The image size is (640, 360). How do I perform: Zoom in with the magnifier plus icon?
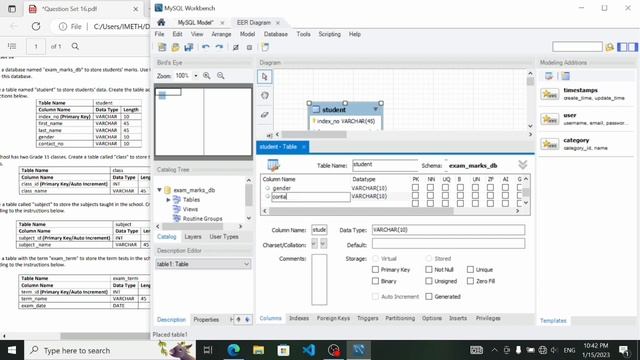[x=207, y=76]
